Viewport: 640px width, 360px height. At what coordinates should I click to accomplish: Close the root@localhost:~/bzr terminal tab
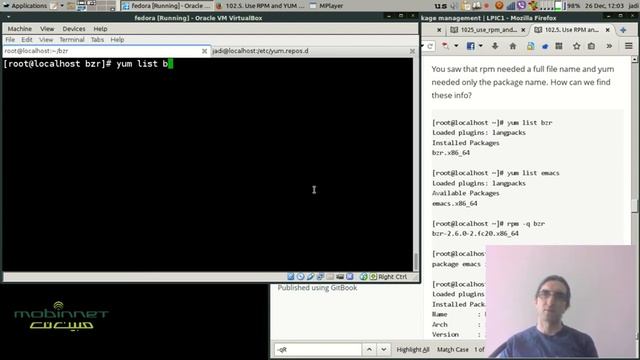[204, 51]
